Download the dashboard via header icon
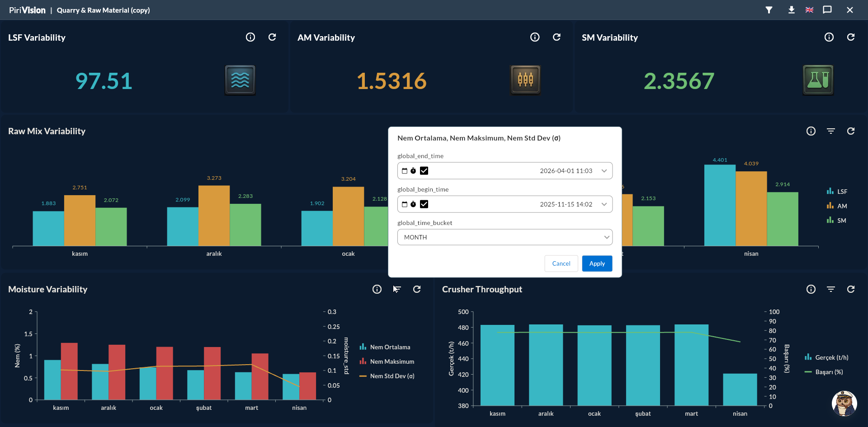 click(791, 10)
